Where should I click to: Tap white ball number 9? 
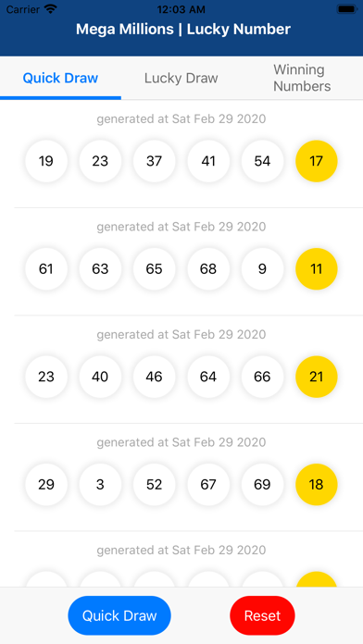point(262,269)
